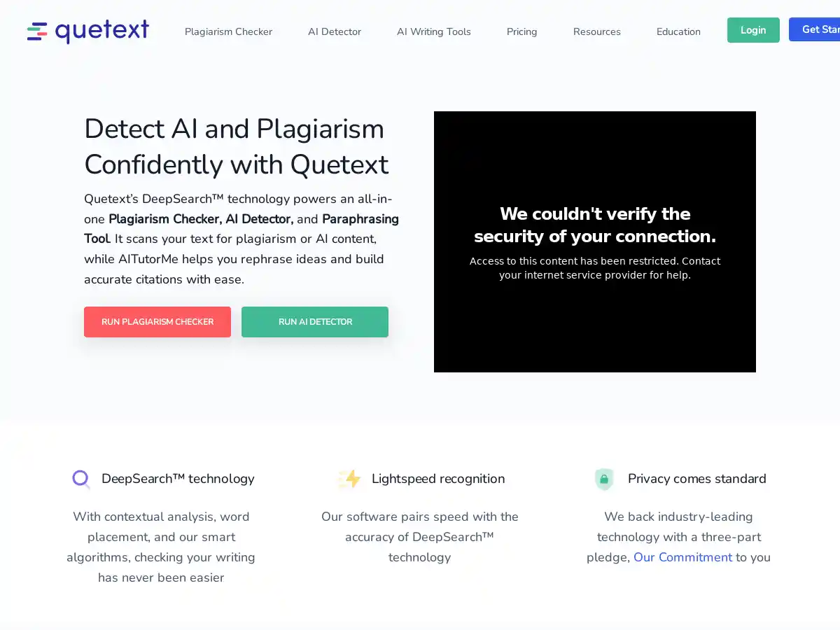The image size is (840, 630).
Task: Click the Privacy shield lock icon
Action: pyautogui.click(x=603, y=479)
